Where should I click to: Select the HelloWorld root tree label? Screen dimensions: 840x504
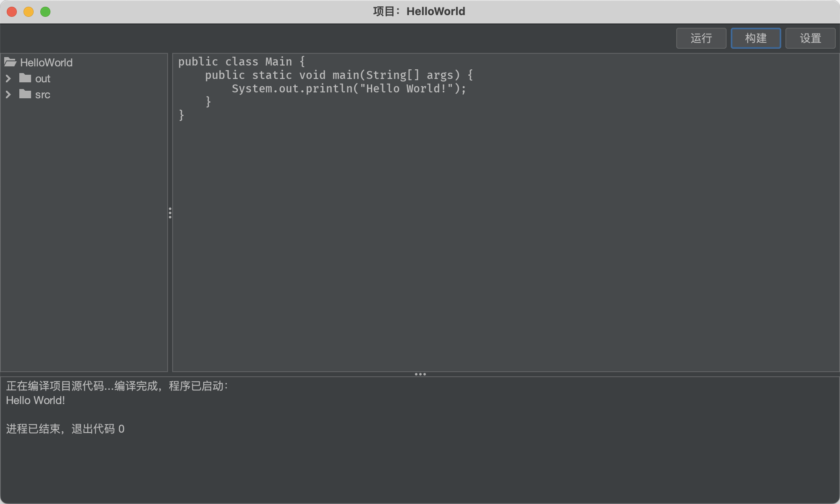click(x=46, y=63)
